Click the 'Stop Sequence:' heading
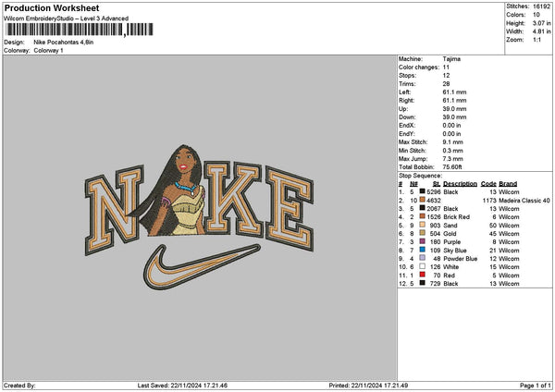 (x=420, y=176)
